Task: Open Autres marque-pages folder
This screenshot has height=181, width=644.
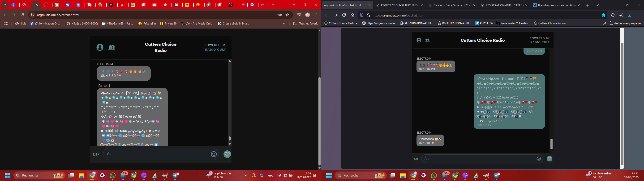Action: click(x=625, y=23)
